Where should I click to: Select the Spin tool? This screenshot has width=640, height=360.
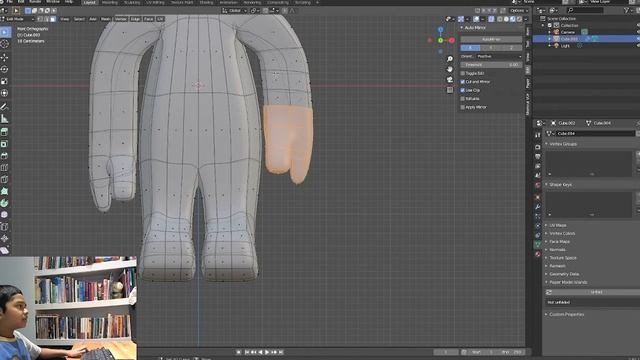point(5,203)
